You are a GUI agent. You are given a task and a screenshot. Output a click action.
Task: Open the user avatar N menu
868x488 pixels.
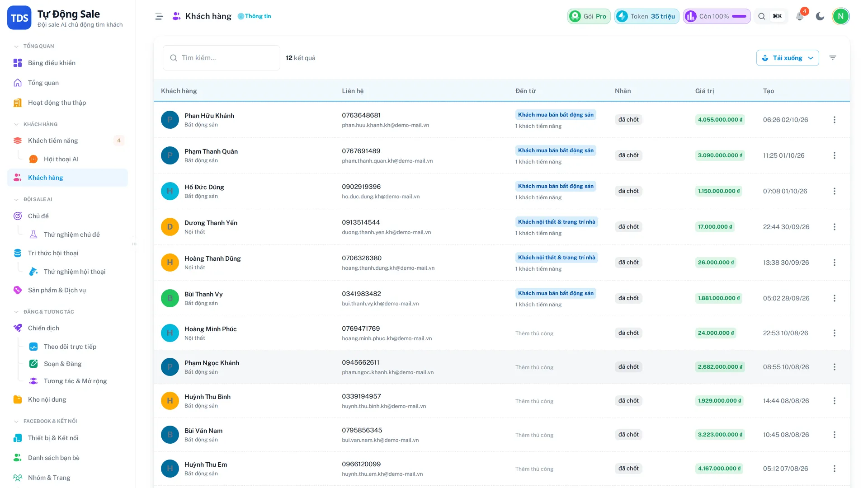[841, 16]
